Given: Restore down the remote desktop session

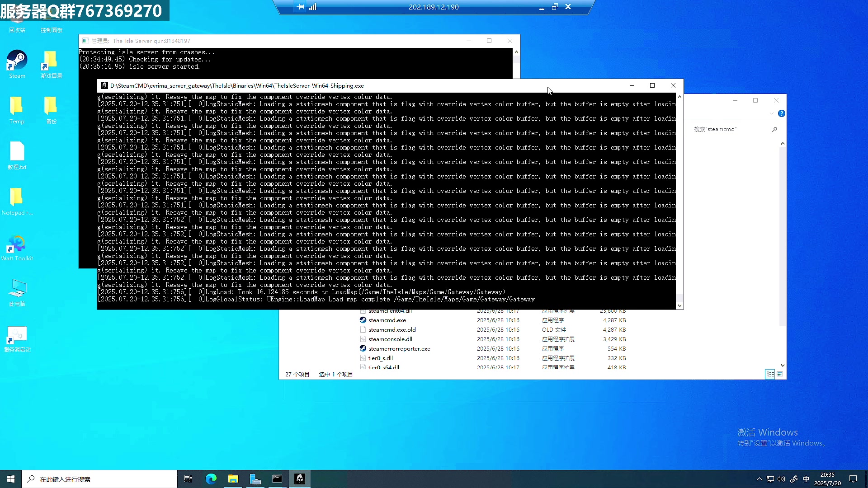Looking at the screenshot, I should click(x=555, y=7).
